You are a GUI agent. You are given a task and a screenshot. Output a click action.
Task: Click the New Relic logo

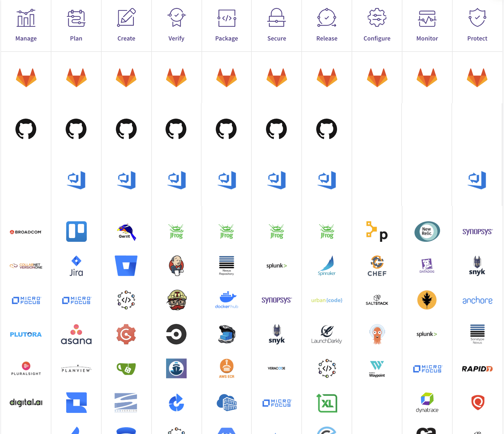pyautogui.click(x=427, y=232)
